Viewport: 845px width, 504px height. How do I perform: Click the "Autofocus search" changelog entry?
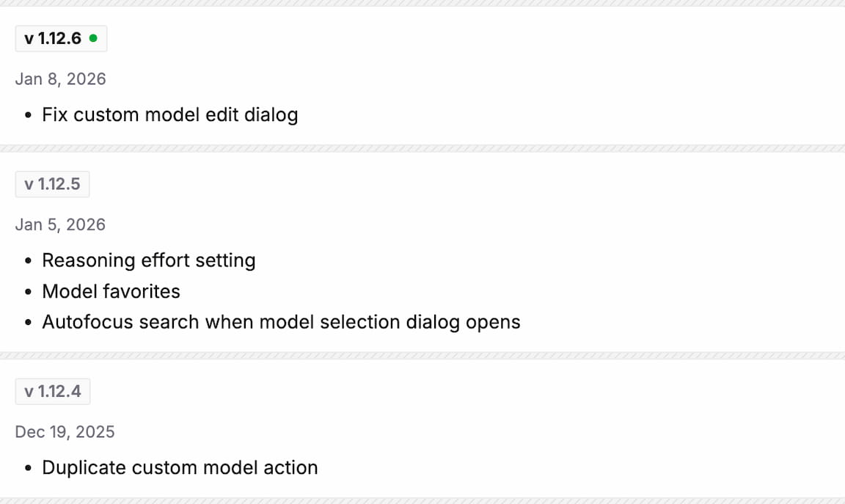(281, 322)
